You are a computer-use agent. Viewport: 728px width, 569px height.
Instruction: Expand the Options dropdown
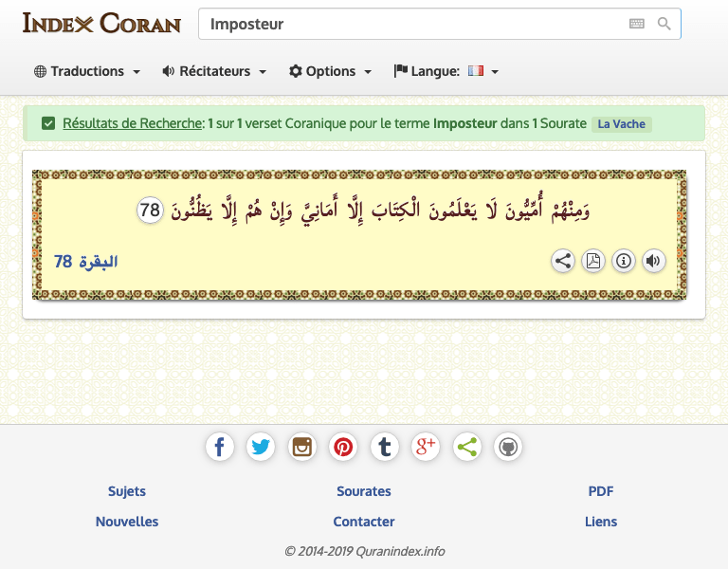[331, 71]
